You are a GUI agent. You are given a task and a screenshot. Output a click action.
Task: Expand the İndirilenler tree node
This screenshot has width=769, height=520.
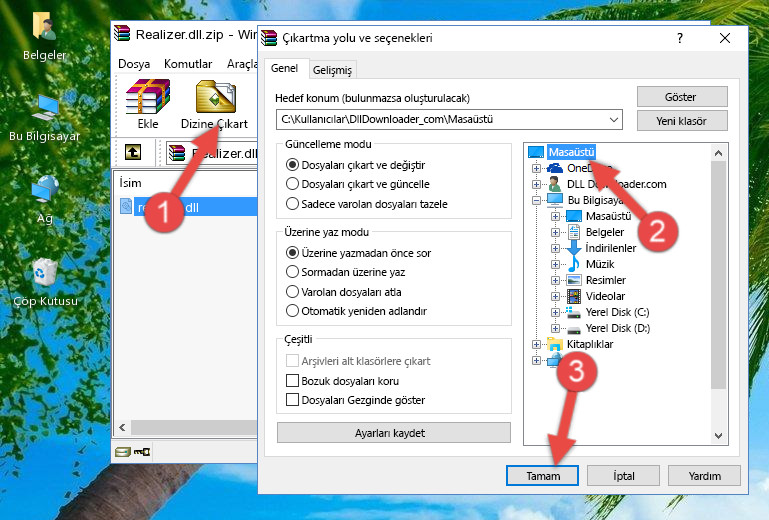tap(555, 248)
